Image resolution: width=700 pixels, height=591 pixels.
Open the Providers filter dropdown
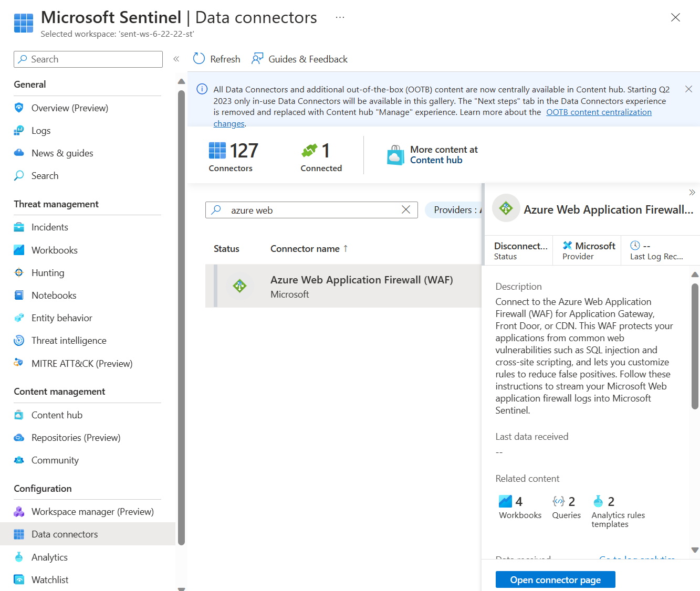click(x=455, y=210)
